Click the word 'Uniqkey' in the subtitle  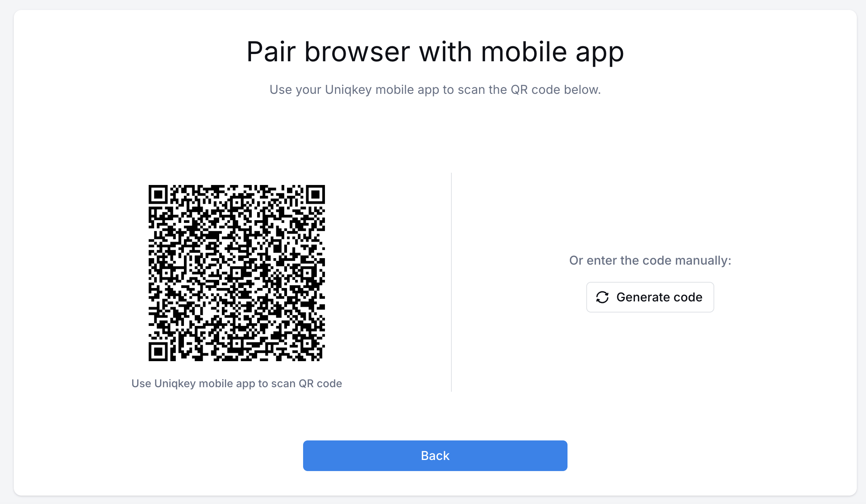(x=348, y=90)
